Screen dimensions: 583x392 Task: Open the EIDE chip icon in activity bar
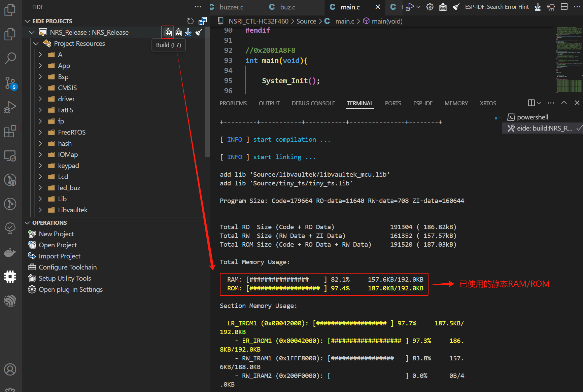10,276
